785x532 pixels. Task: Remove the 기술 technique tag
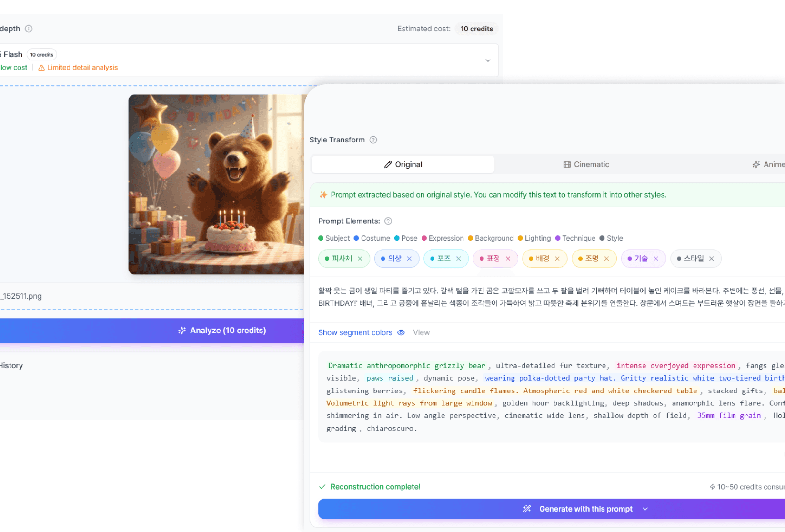[656, 259]
